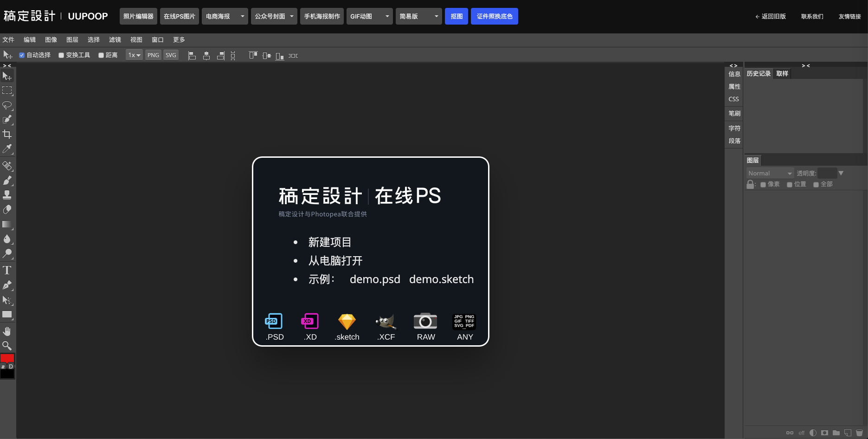This screenshot has width=868, height=439.
Task: Select the Lasso tool
Action: coord(7,105)
